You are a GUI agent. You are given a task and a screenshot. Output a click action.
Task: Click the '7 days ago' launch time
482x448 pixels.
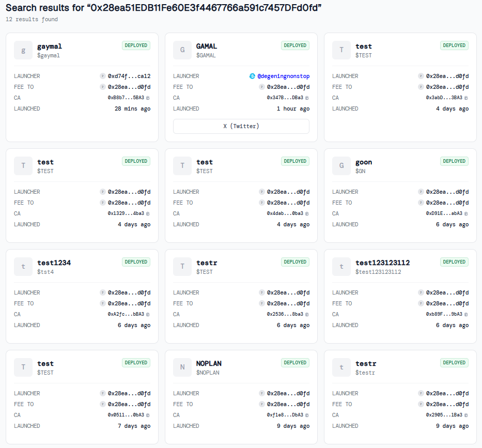coord(134,426)
